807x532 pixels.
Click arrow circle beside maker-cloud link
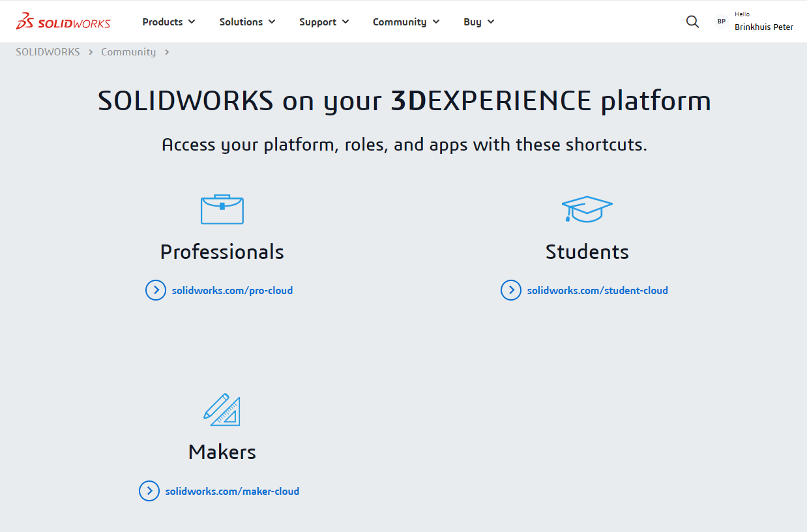[x=149, y=491]
